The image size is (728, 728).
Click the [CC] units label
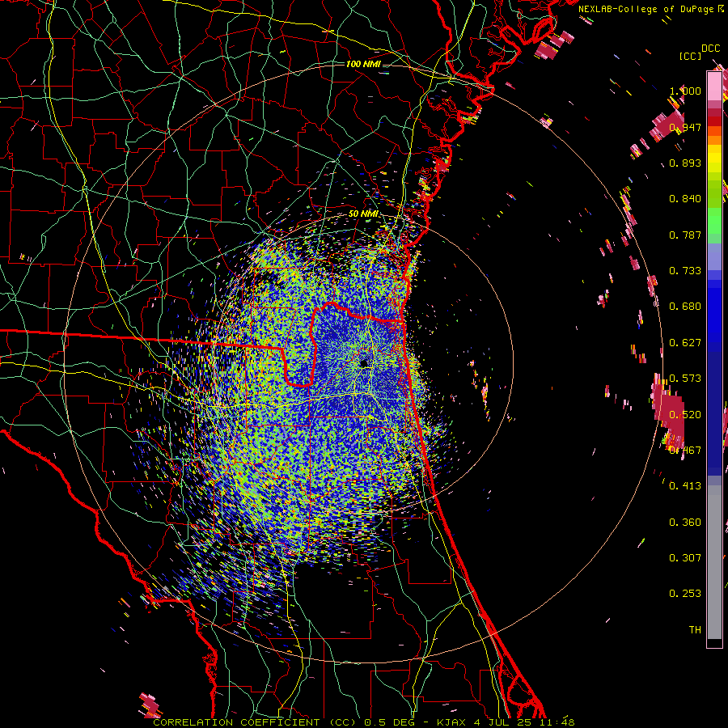(690, 56)
